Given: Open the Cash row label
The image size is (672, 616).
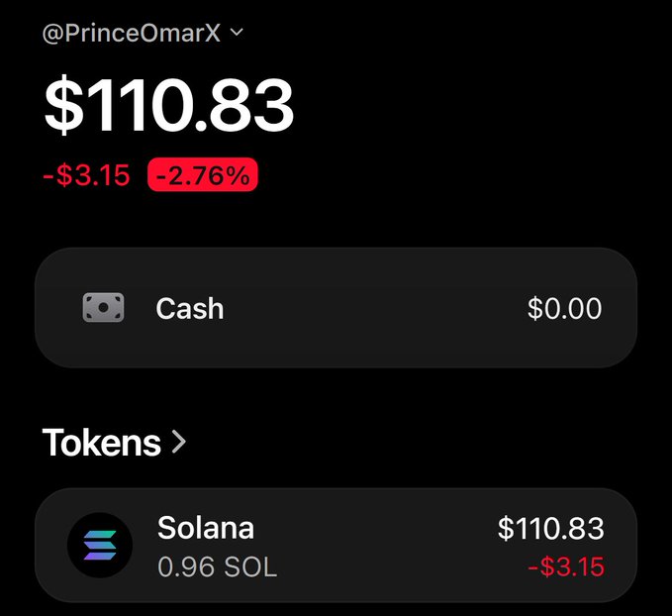Looking at the screenshot, I should point(190,308).
